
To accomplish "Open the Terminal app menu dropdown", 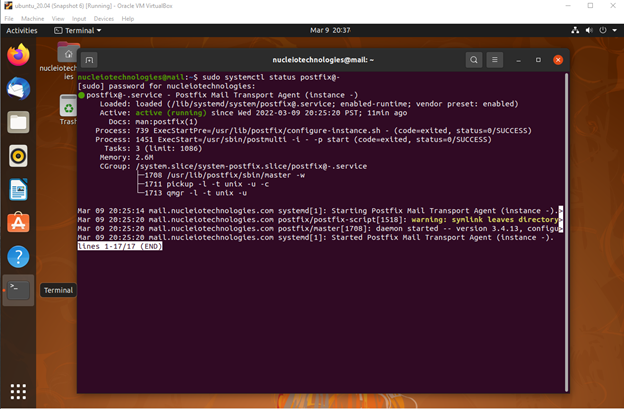I will click(78, 30).
